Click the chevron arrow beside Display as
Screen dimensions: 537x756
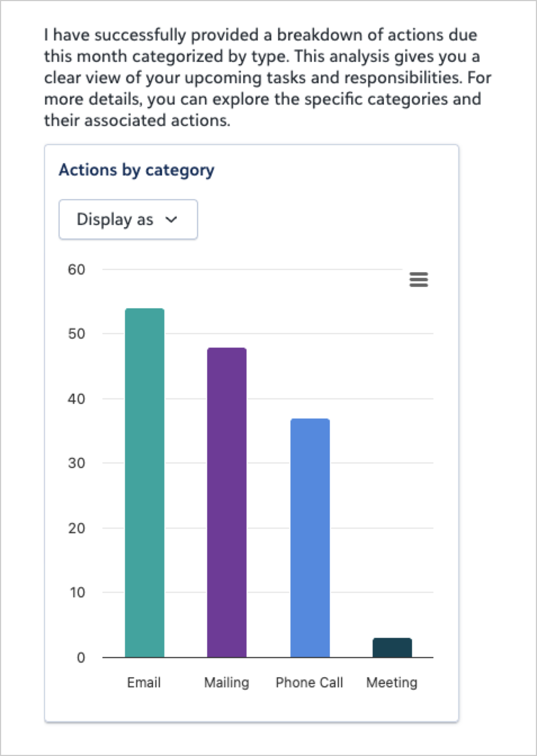(171, 220)
